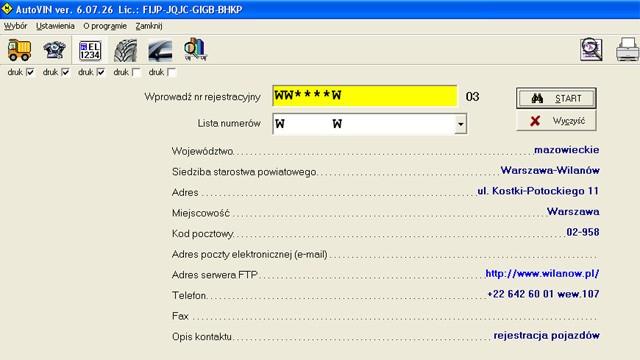Screen dimensions: 640x360
Task: Click the 03 counter beside input field
Action: point(472,97)
